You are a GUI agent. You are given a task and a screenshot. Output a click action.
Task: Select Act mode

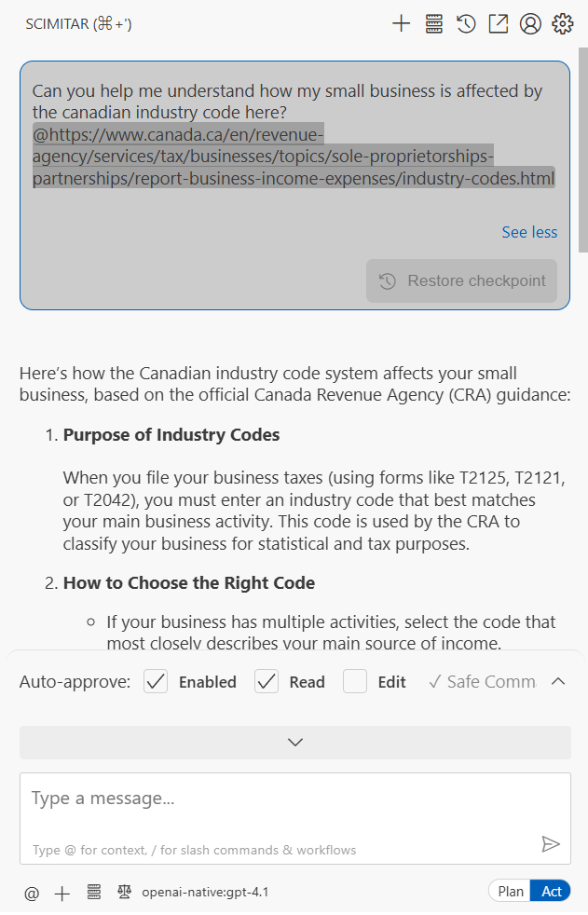(x=551, y=891)
